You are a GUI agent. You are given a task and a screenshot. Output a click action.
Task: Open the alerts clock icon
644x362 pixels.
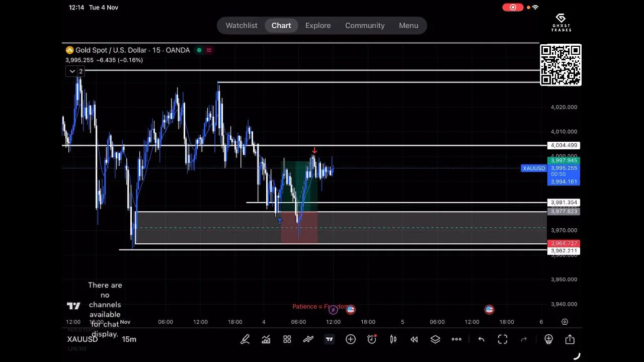coord(372,339)
